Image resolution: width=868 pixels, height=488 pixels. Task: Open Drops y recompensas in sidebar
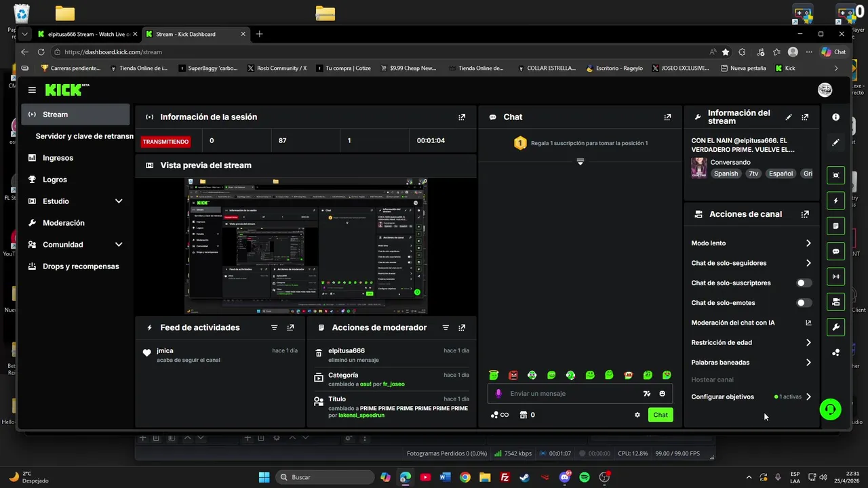75,266
